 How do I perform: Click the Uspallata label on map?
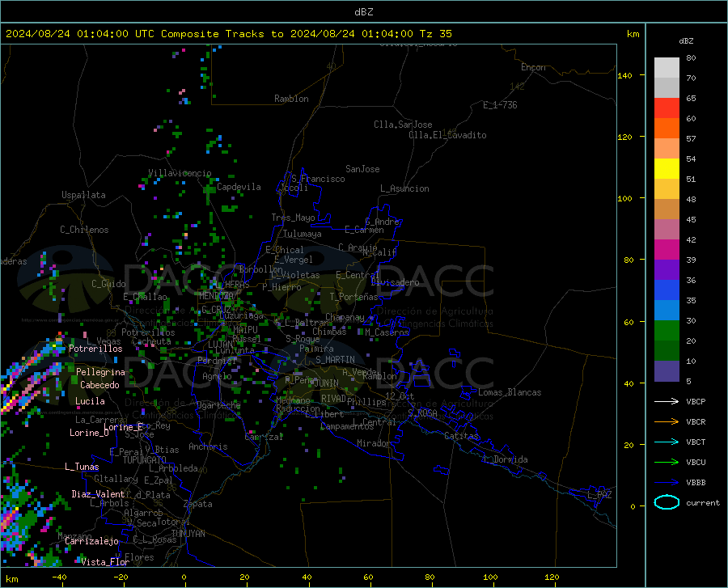[83, 195]
